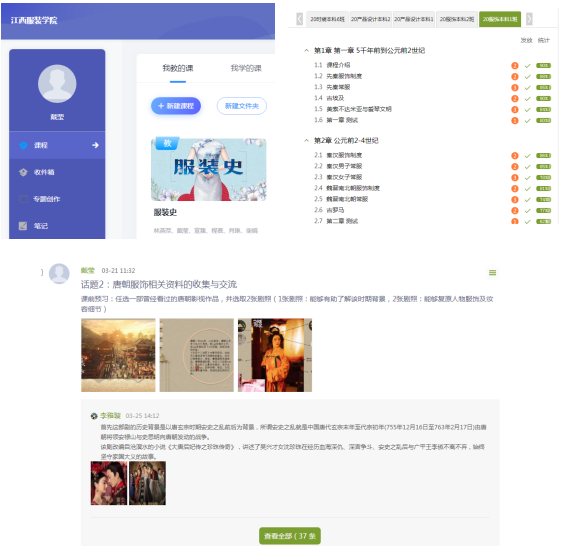The width and height of the screenshot is (562, 556).
Task: Expand the 课程 arrow in sidebar
Action: click(x=95, y=145)
